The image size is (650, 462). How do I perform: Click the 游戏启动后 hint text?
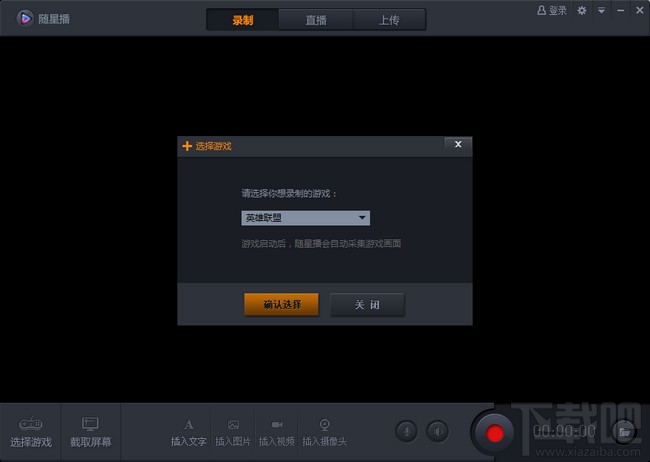321,243
